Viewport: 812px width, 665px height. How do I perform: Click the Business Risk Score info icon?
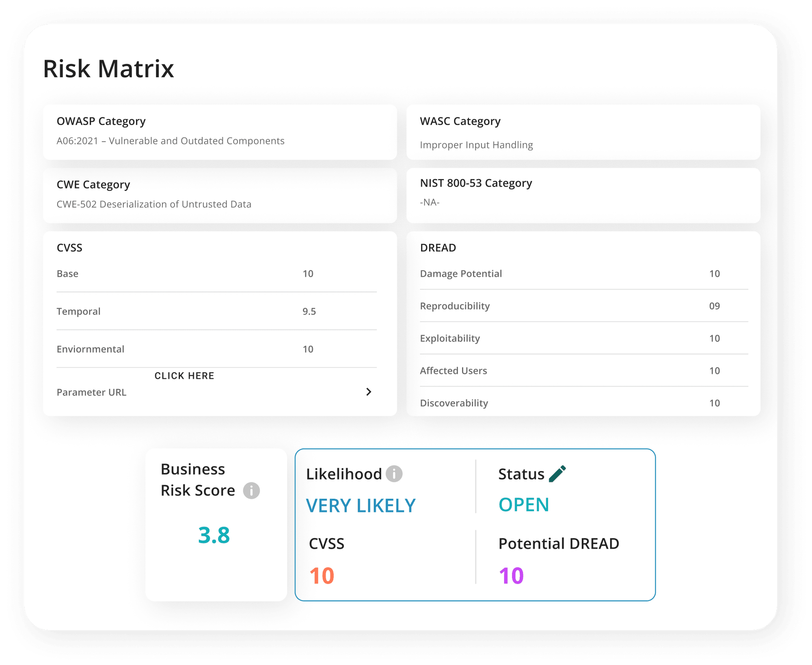point(251,490)
